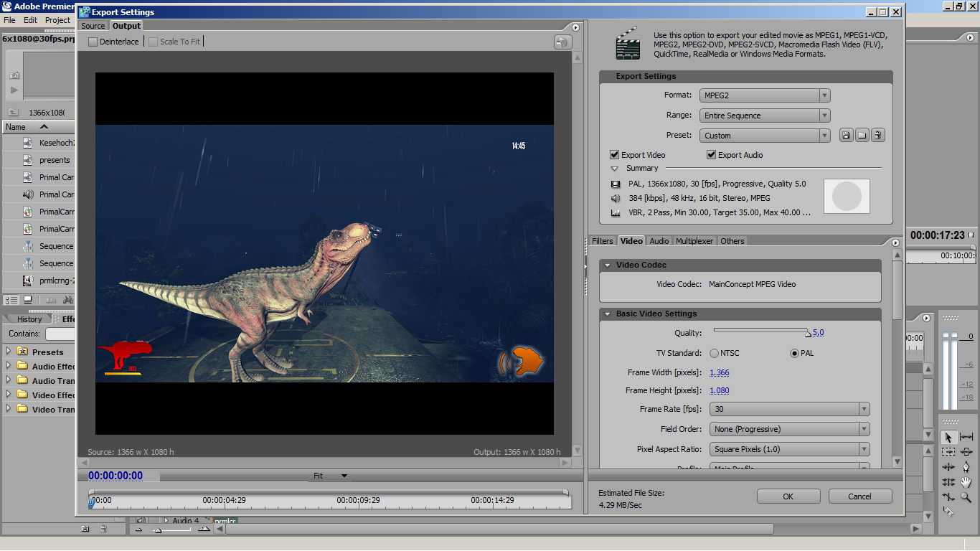Viewport: 980px width, 551px height.
Task: Click the Import Preset folder icon
Action: coord(862,135)
